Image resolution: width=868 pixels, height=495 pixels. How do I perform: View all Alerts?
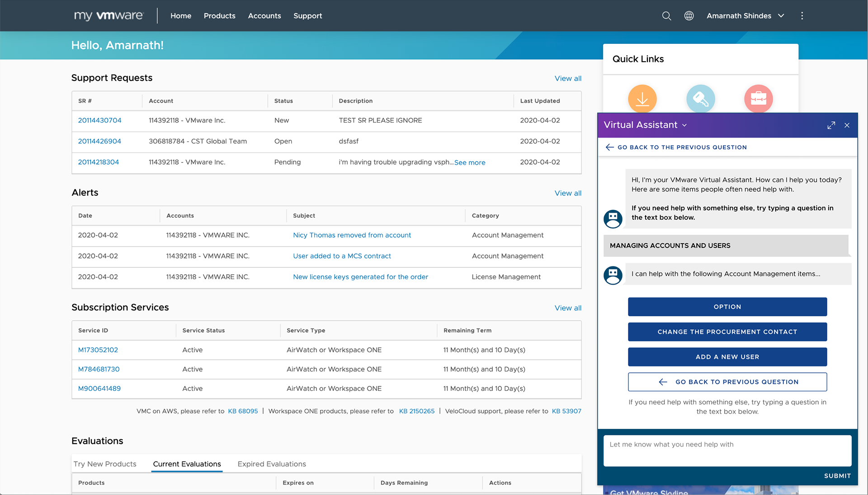tap(568, 193)
